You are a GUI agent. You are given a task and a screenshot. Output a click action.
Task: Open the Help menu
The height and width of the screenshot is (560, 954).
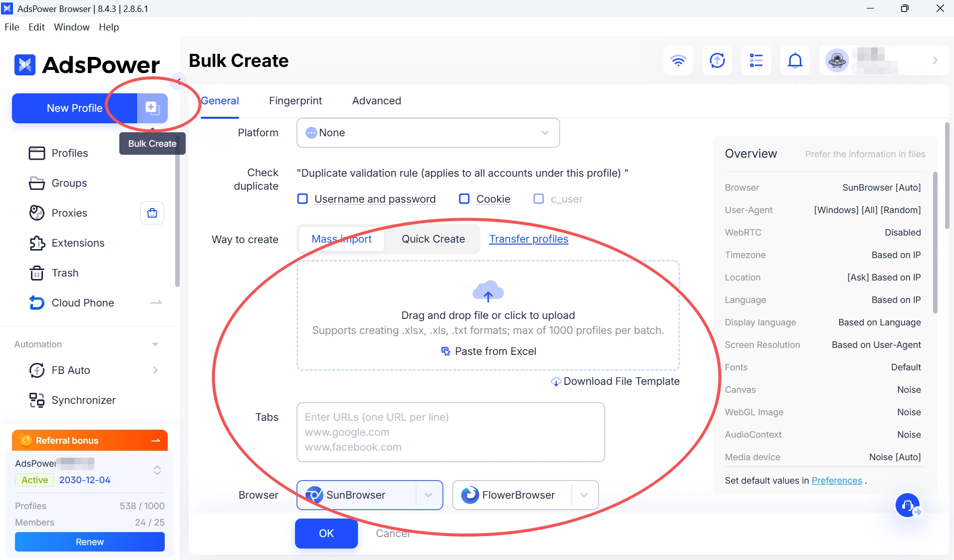(x=109, y=27)
